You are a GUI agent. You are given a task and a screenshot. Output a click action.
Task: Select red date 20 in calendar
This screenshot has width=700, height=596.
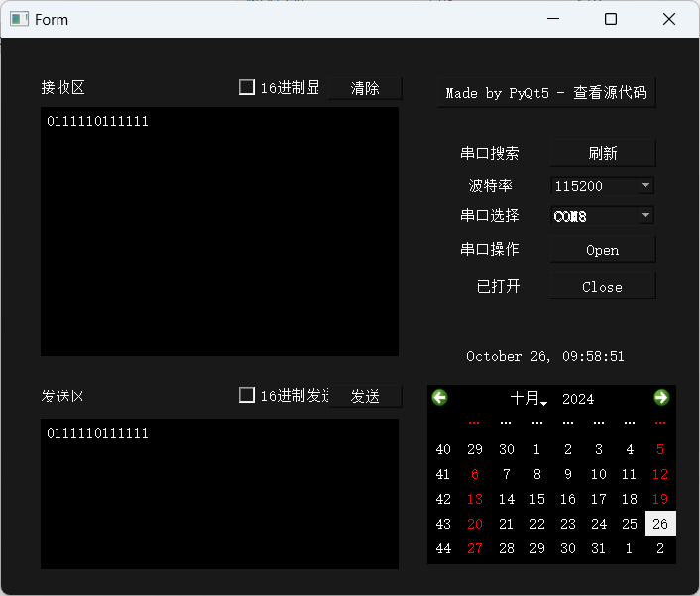tap(475, 524)
